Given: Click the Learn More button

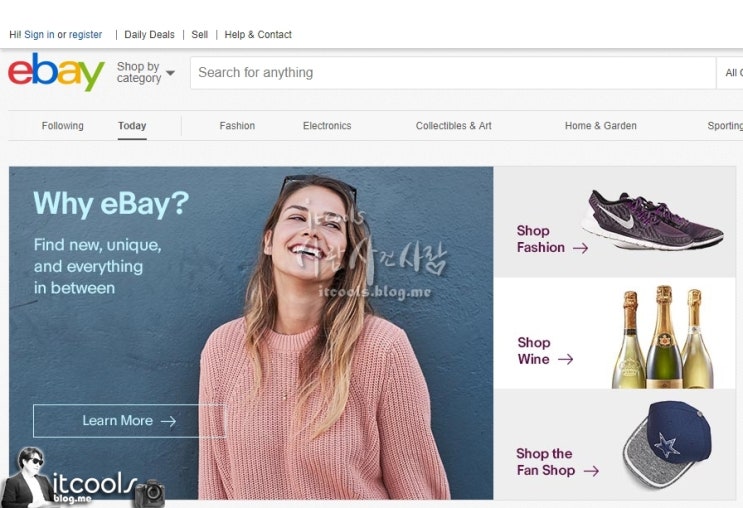Looking at the screenshot, I should click(129, 421).
